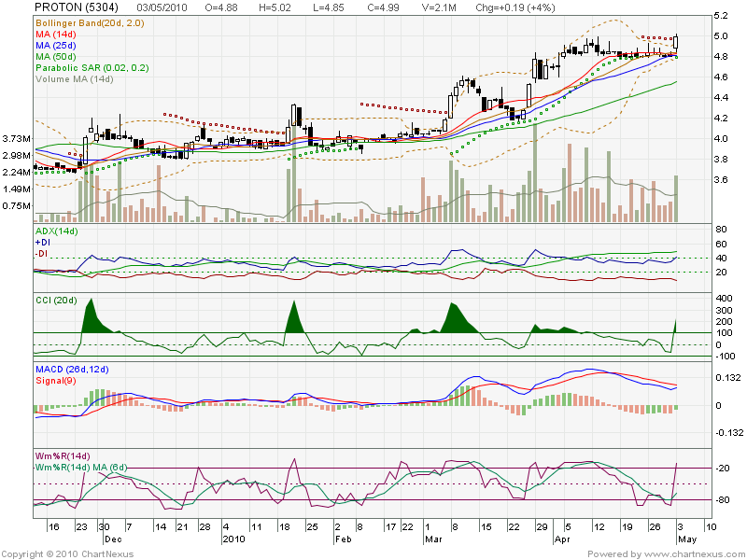Click the Feb month label on time axis
The width and height of the screenshot is (747, 560).
pos(343,539)
